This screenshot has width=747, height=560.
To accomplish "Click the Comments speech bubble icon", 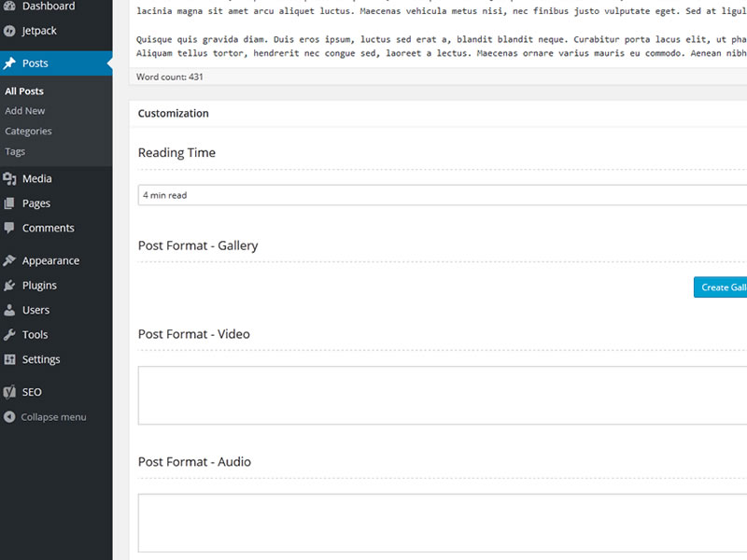I will pyautogui.click(x=9, y=228).
